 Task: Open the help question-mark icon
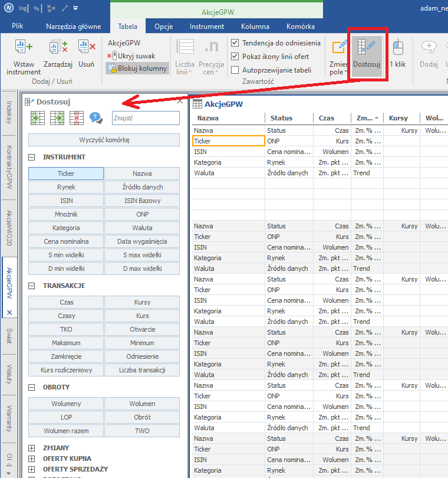pyautogui.click(x=96, y=118)
